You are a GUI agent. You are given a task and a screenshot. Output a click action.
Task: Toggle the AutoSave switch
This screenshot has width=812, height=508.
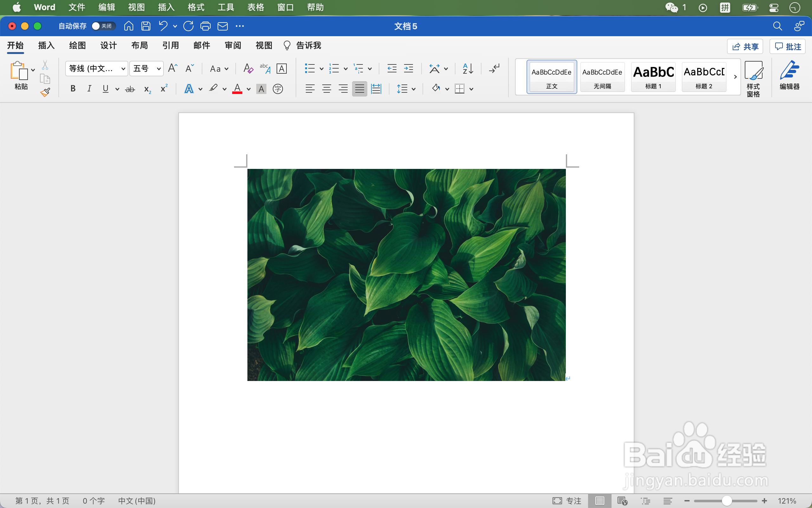click(x=104, y=26)
